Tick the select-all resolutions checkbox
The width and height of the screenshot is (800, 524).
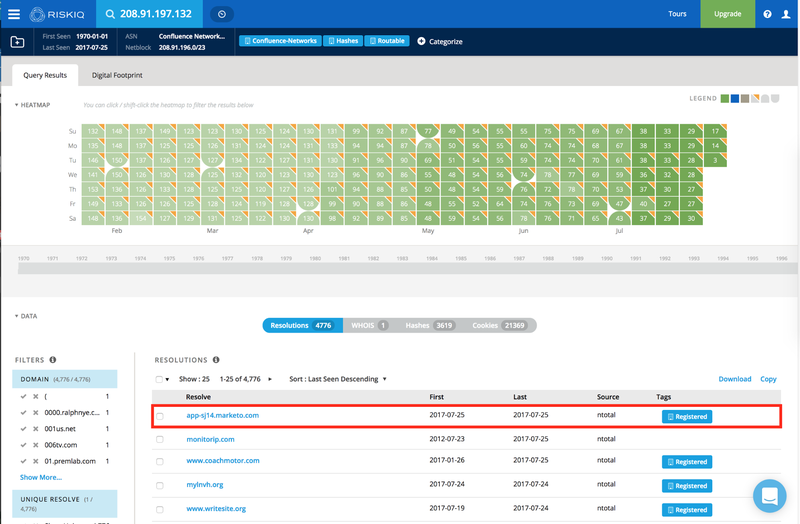pyautogui.click(x=159, y=379)
